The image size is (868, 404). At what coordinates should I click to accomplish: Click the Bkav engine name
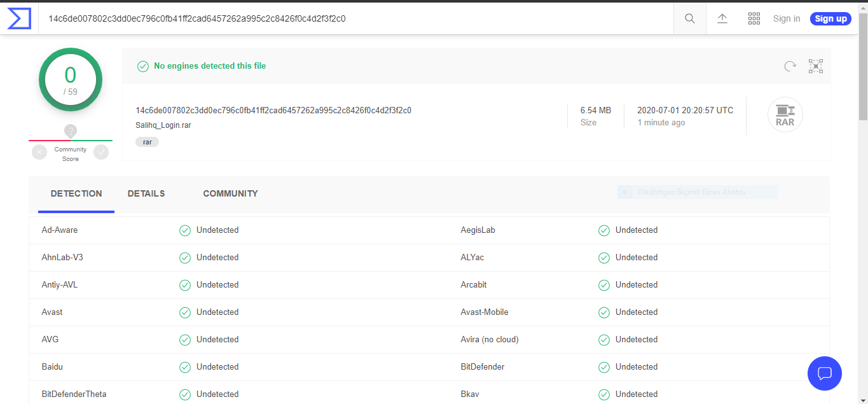(470, 394)
